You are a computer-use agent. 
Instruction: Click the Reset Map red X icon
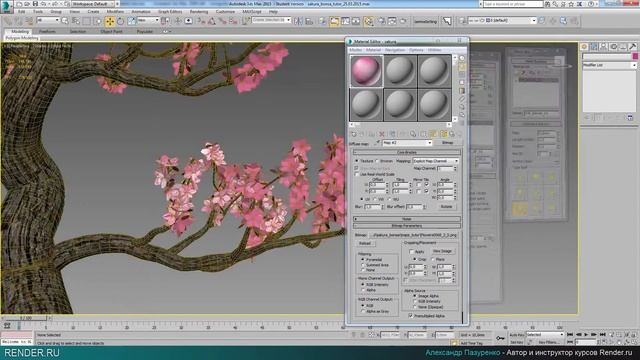pos(382,134)
